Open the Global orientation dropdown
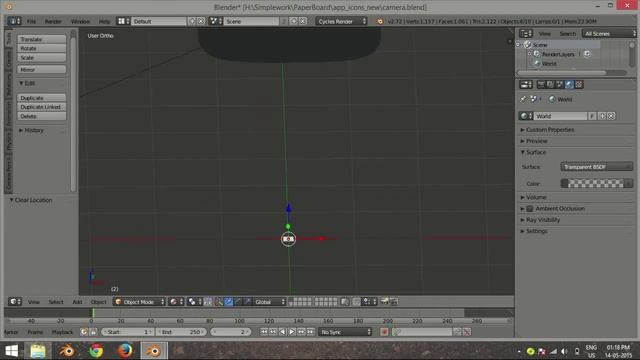 pyautogui.click(x=269, y=302)
